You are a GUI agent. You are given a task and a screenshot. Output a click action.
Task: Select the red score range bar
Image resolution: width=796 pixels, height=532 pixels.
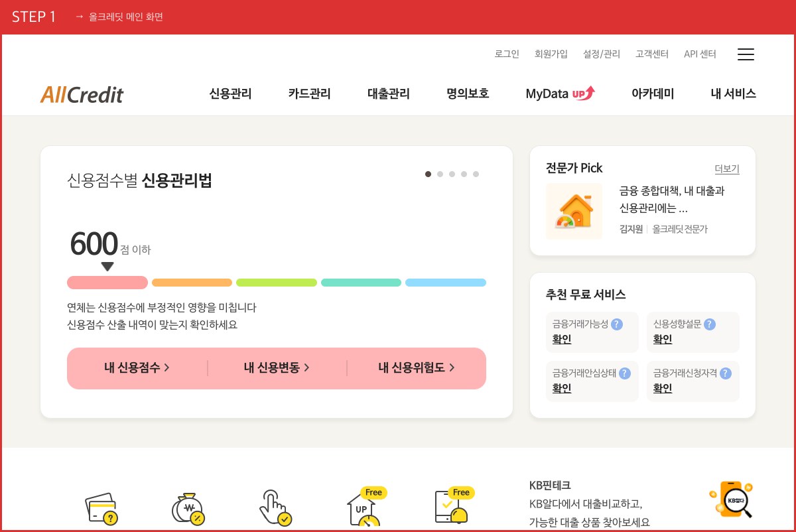coord(107,283)
